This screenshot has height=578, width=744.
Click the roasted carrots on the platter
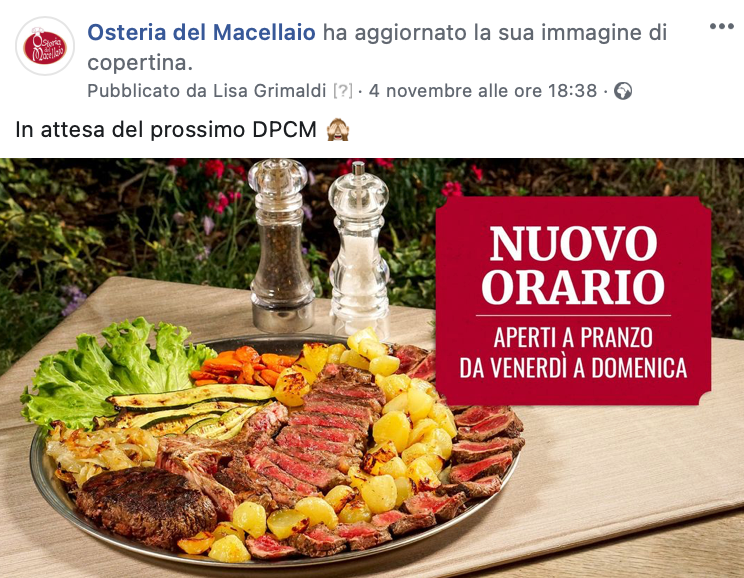[x=240, y=365]
